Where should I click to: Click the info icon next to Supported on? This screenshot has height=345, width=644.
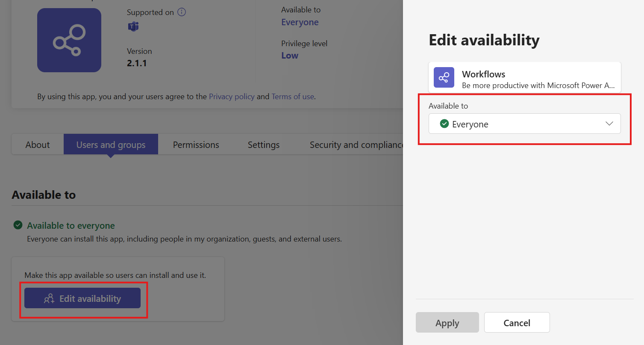pyautogui.click(x=181, y=12)
